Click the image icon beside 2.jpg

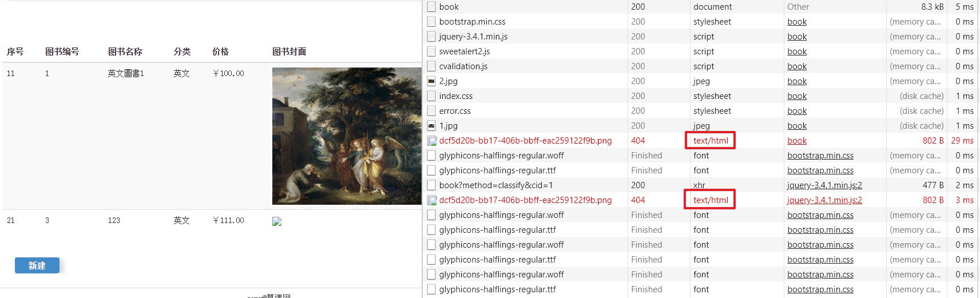pos(431,81)
